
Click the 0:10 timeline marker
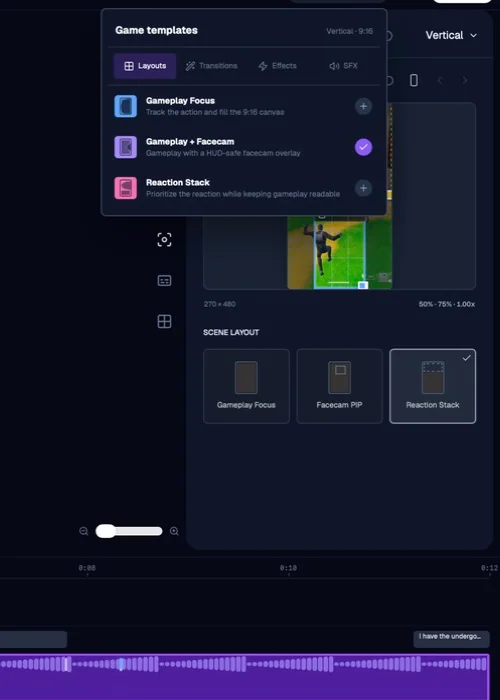click(x=288, y=568)
